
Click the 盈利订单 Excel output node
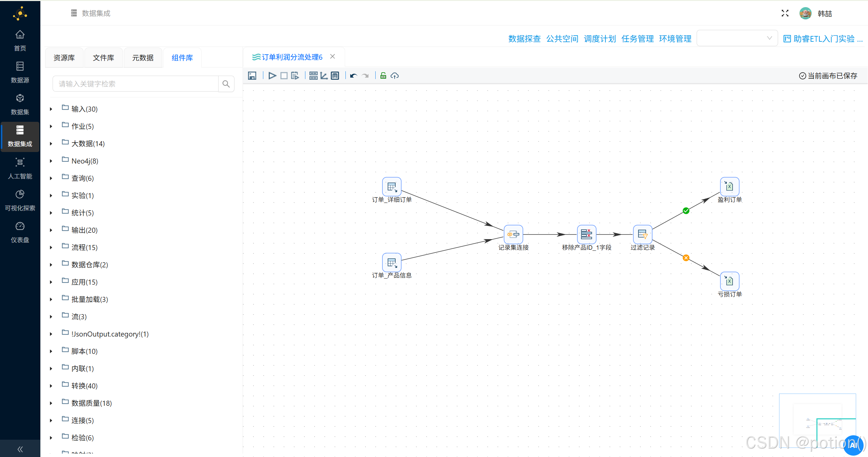point(730,186)
